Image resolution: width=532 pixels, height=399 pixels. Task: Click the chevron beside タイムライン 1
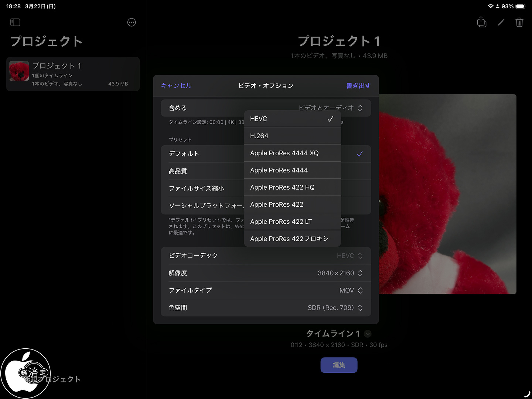[368, 334]
